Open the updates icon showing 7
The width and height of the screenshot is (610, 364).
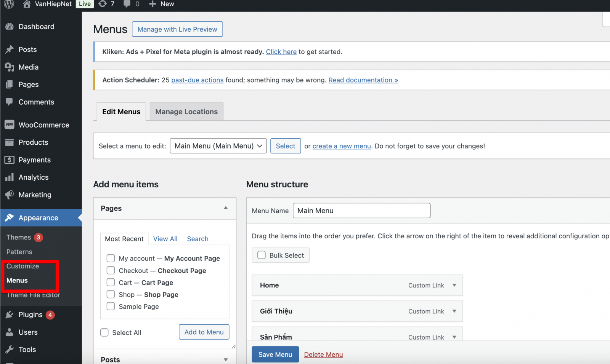pos(103,4)
